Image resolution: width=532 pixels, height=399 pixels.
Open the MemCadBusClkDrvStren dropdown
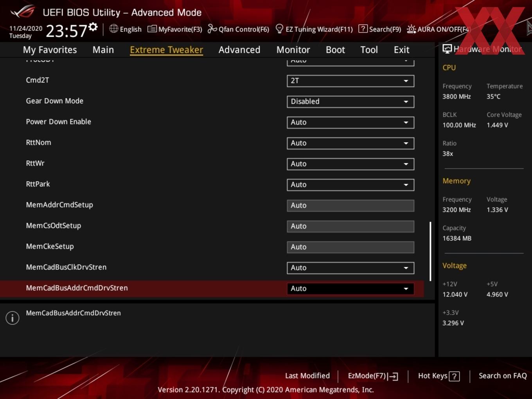[x=350, y=268]
